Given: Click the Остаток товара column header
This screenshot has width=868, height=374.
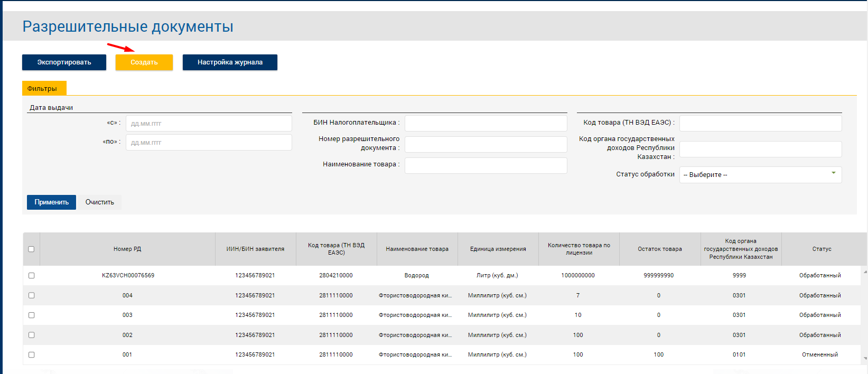Looking at the screenshot, I should pos(659,249).
